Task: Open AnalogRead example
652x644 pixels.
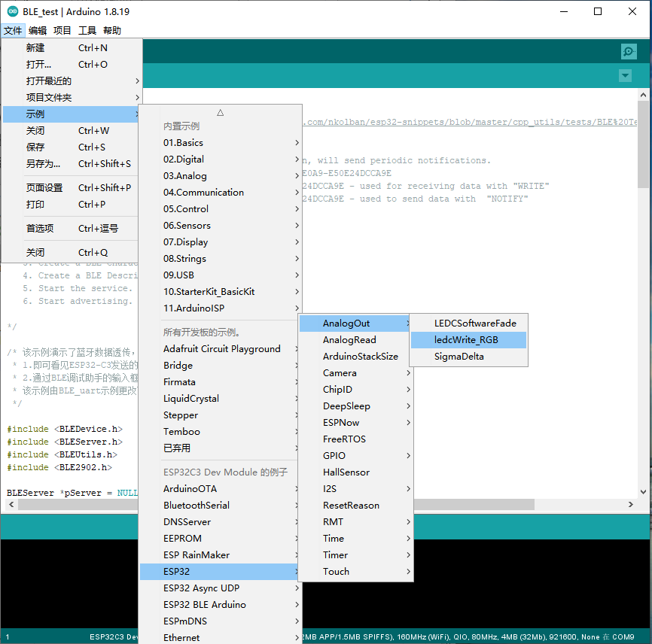Action: pos(356,340)
